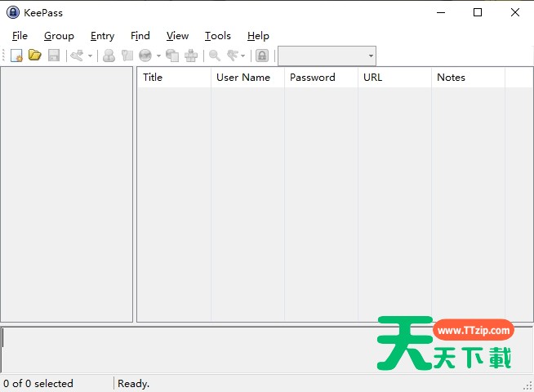Click the Lock Workspace padlock icon
This screenshot has height=392, width=534.
pyautogui.click(x=262, y=56)
